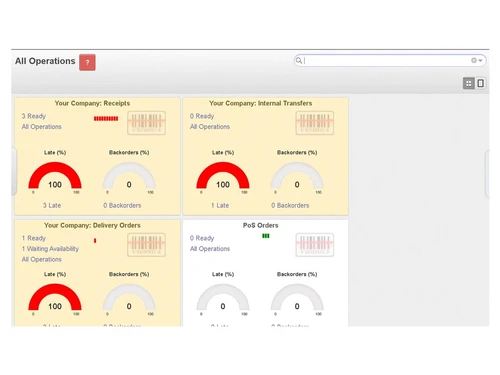
Task: Click the red bar indicator in Receipts card
Action: 106,119
